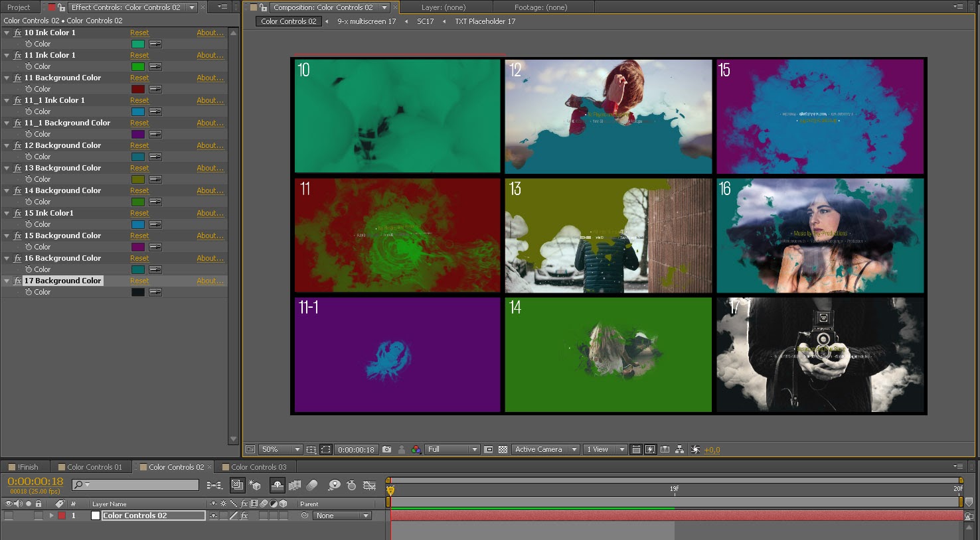
Task: Click the timeline layer search field
Action: (x=143, y=486)
